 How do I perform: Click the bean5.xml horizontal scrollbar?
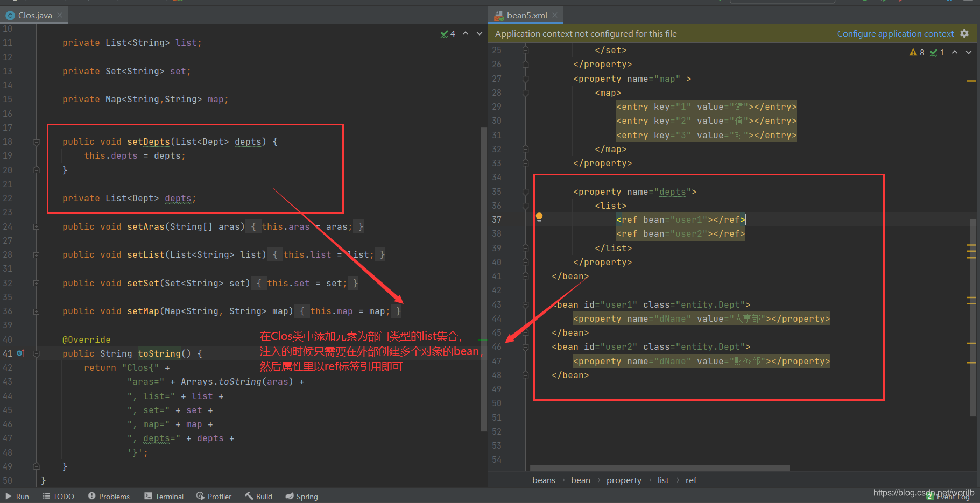point(660,468)
